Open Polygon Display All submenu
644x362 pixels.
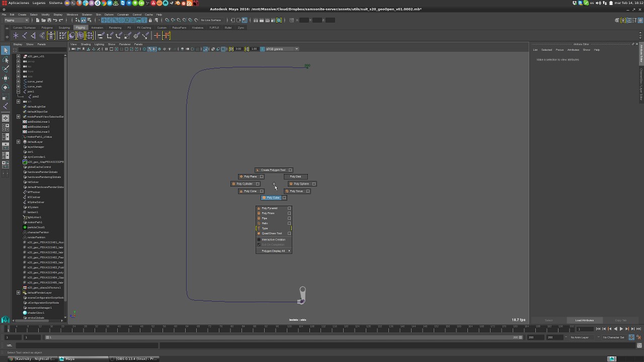coord(274,251)
